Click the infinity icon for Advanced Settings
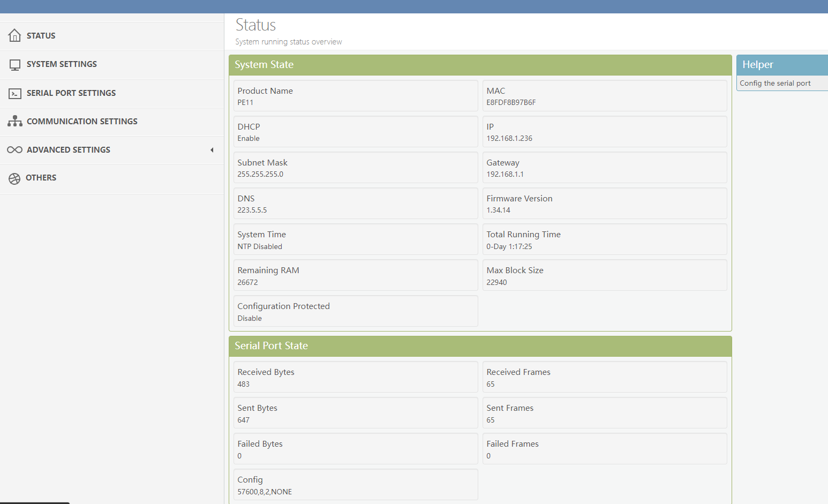 click(x=14, y=150)
